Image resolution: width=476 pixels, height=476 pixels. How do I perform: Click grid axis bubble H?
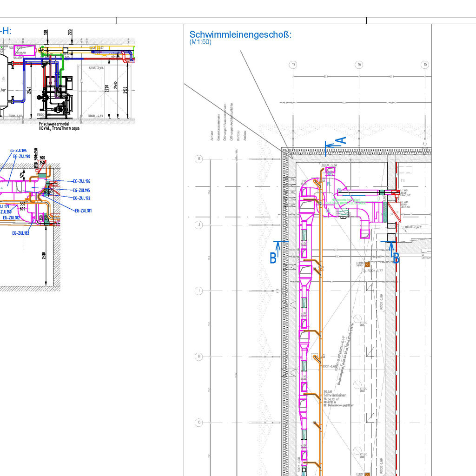tap(199, 357)
